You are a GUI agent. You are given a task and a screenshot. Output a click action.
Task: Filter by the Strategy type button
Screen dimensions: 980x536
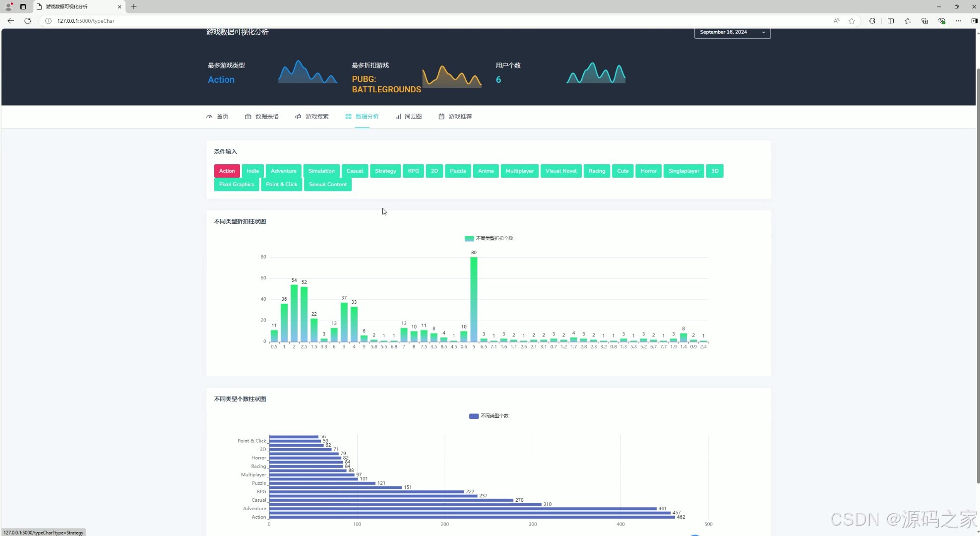pyautogui.click(x=385, y=171)
